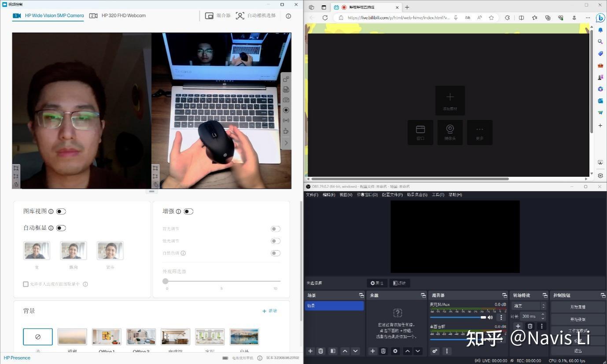
Task: Click 新增 to add a background
Action: pyautogui.click(x=270, y=311)
